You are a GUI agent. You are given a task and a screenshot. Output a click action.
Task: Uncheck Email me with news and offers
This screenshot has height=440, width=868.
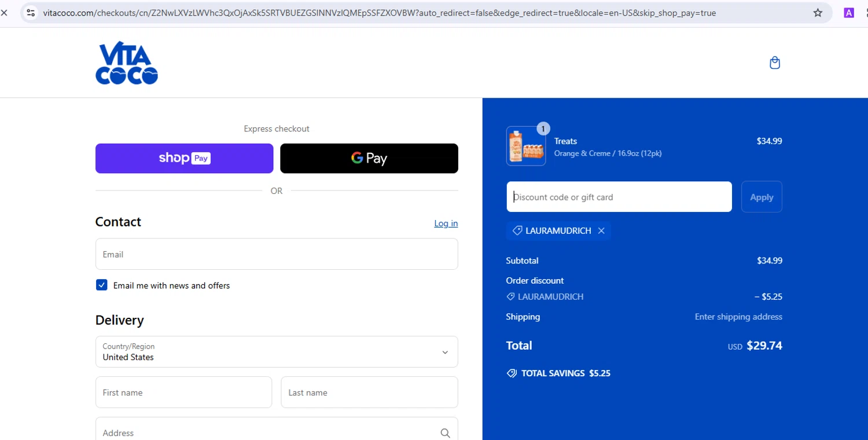point(102,285)
